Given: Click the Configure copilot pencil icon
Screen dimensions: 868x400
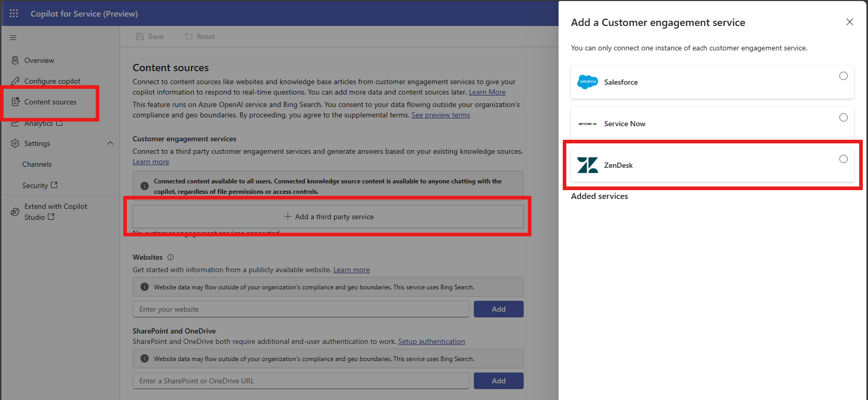Looking at the screenshot, I should (15, 81).
